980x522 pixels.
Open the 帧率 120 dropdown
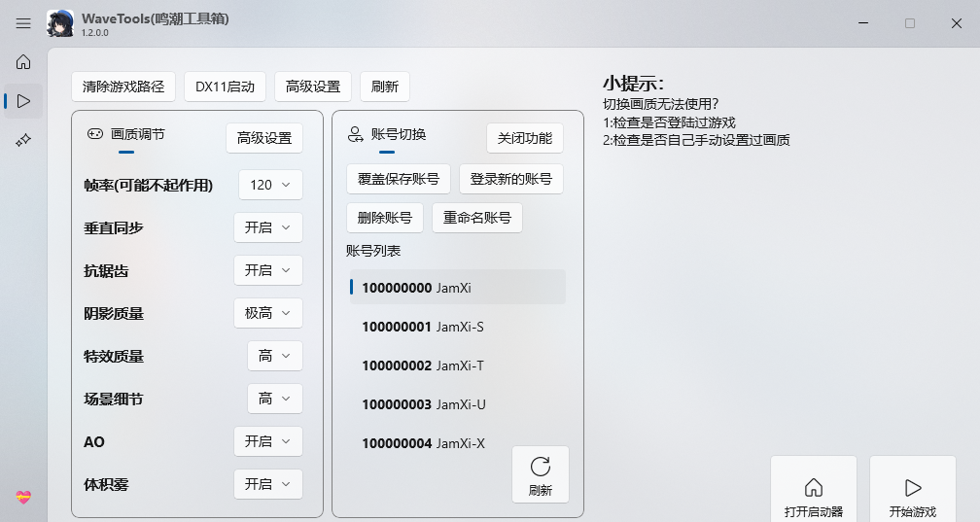tap(270, 185)
